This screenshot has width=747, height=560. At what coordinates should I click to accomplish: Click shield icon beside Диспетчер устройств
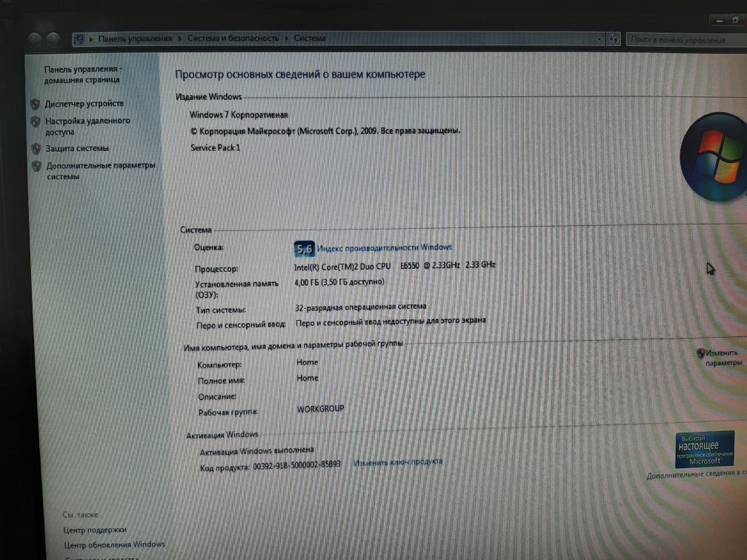coord(35,104)
